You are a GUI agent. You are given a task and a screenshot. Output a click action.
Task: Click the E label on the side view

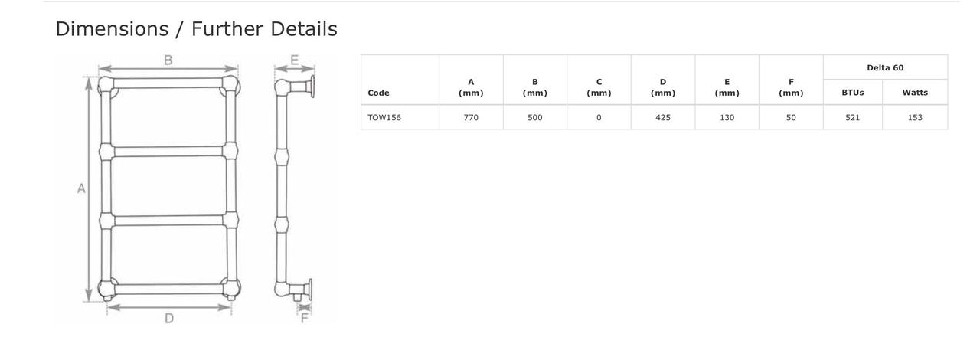coord(294,60)
